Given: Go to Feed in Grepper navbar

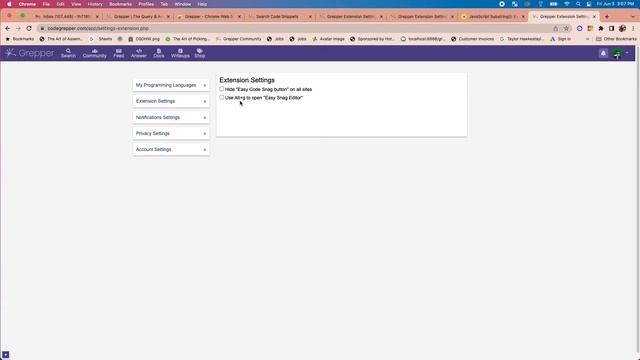Looking at the screenshot, I should click(x=119, y=53).
